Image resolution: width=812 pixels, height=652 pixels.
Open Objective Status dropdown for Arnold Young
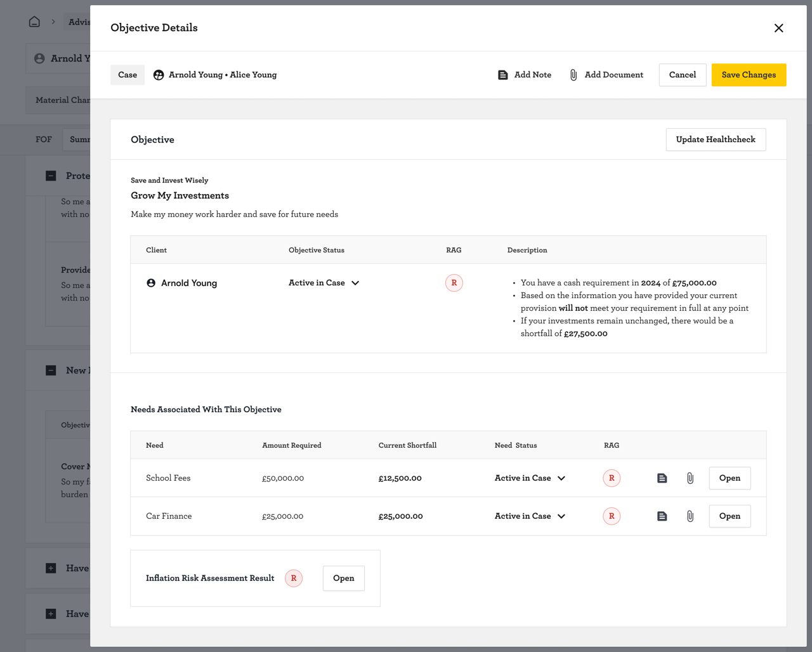(x=324, y=283)
